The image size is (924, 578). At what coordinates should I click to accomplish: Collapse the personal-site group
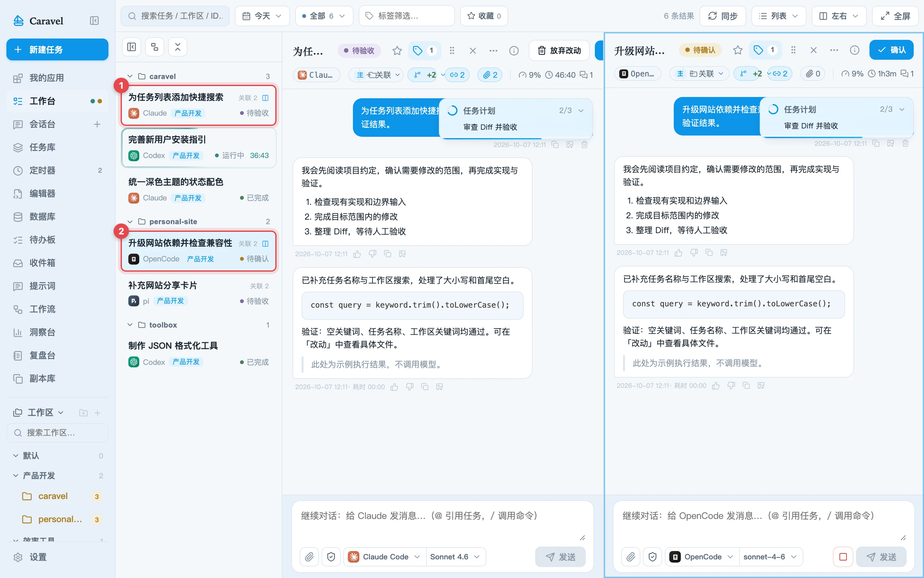[130, 221]
